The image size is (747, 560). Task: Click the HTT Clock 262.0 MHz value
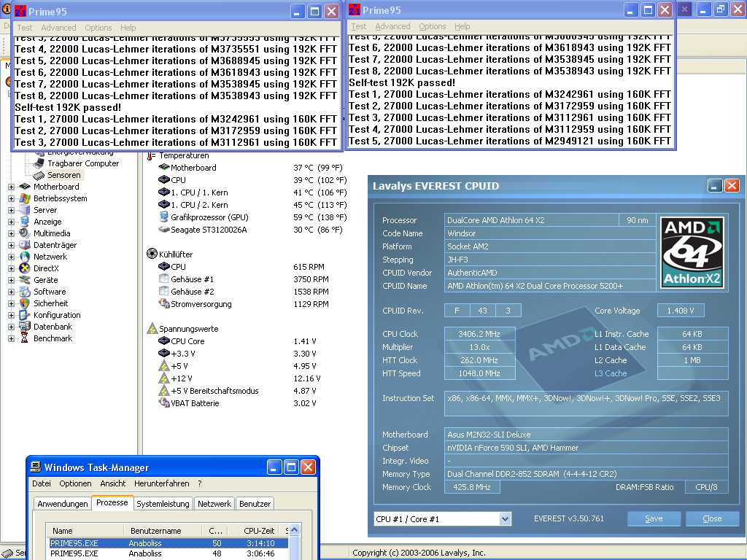(479, 360)
